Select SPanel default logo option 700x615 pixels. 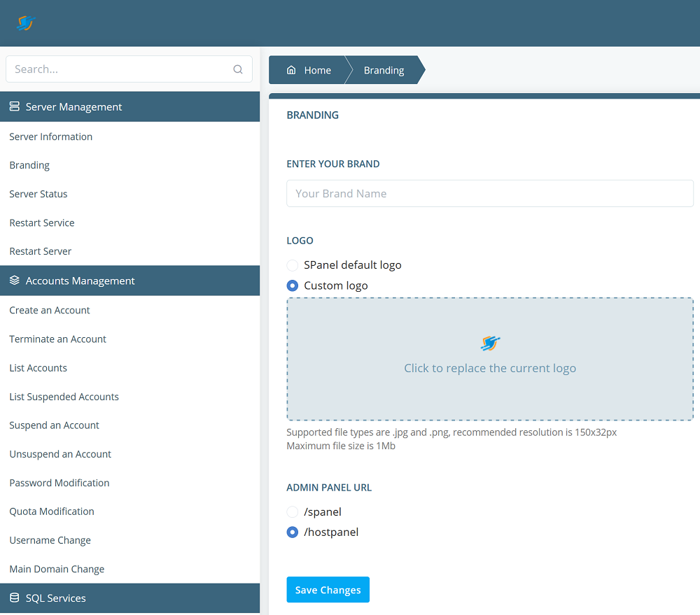pyautogui.click(x=293, y=265)
